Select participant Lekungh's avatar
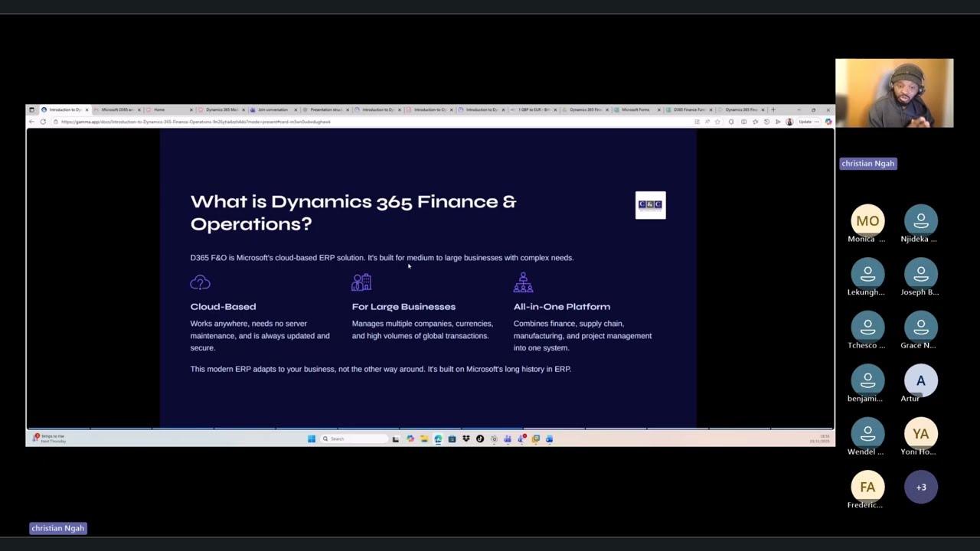The image size is (980, 551). [867, 274]
